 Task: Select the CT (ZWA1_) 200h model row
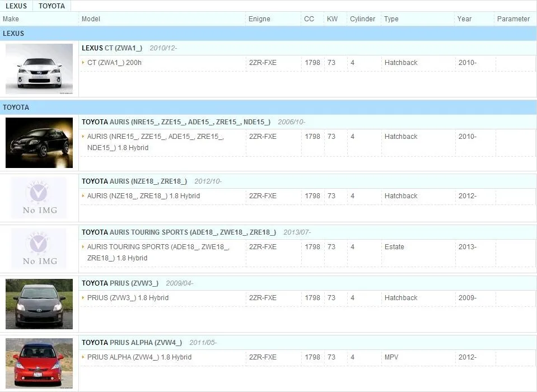point(114,63)
